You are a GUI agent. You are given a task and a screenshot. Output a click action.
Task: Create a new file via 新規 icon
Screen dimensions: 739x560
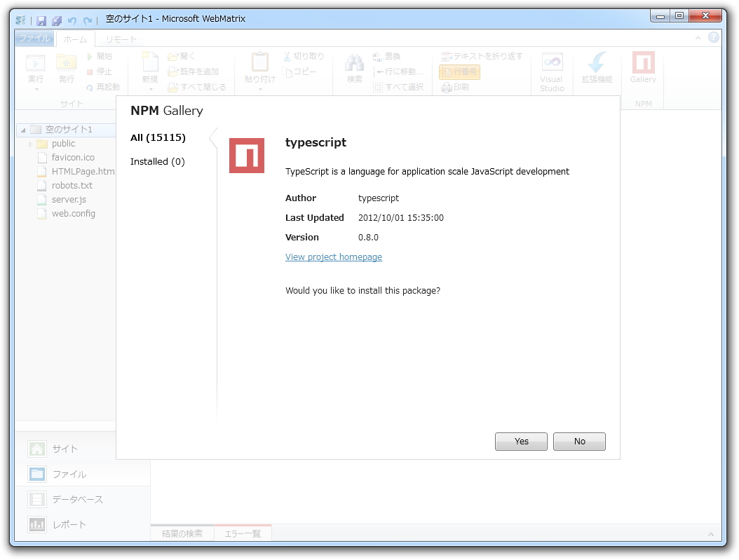click(x=149, y=67)
